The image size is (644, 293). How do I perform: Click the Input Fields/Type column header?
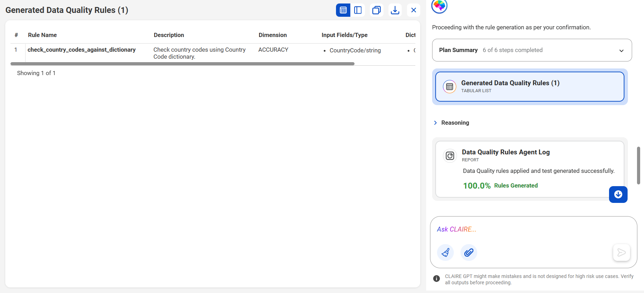pyautogui.click(x=344, y=35)
